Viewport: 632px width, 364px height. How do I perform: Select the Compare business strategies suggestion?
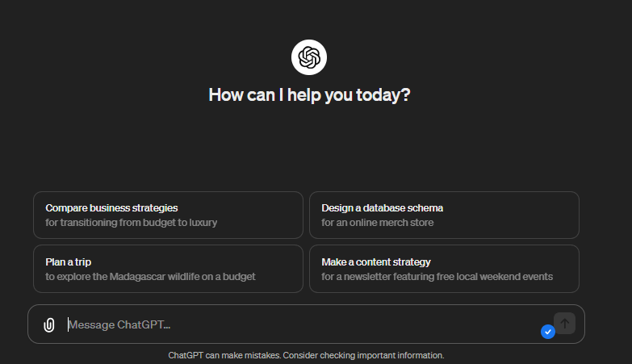[x=168, y=215]
